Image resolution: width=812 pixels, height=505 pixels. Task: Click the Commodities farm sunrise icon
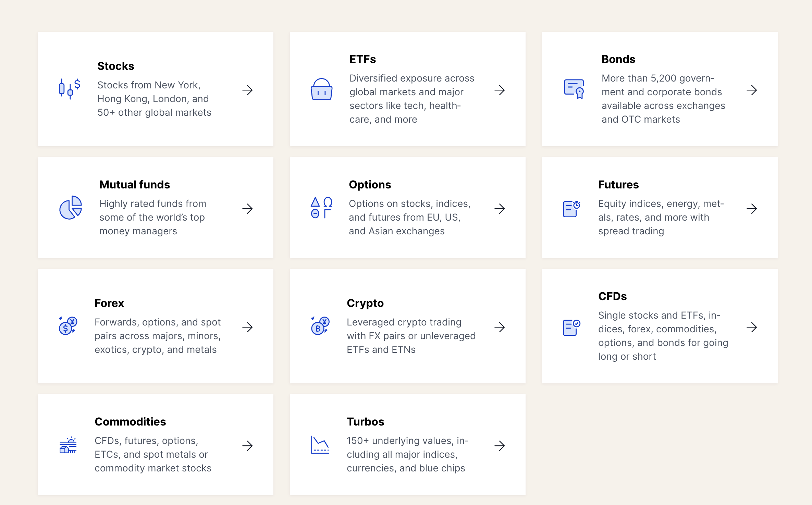point(68,445)
